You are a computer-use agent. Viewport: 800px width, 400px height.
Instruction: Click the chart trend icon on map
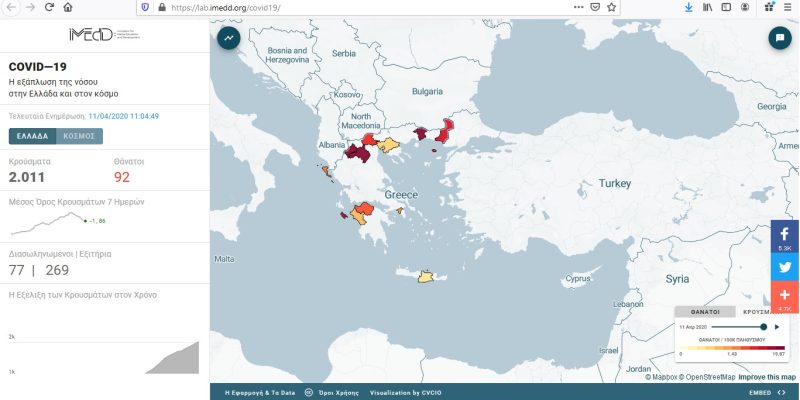(x=229, y=38)
